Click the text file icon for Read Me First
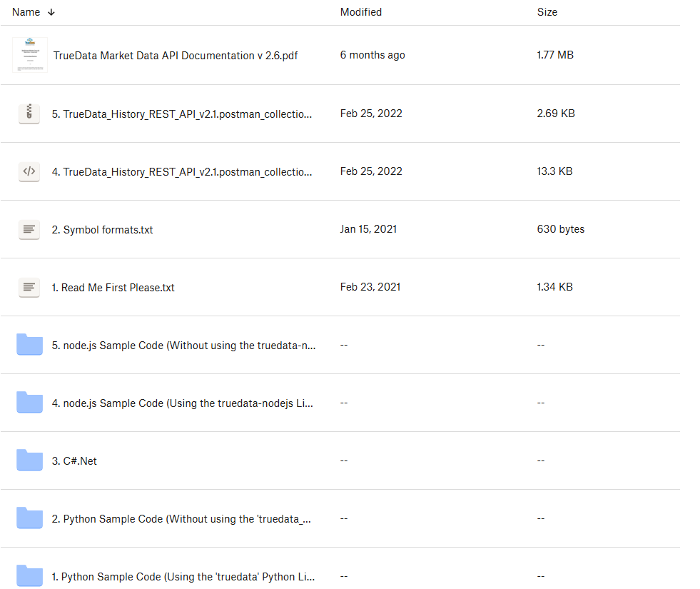 29,287
